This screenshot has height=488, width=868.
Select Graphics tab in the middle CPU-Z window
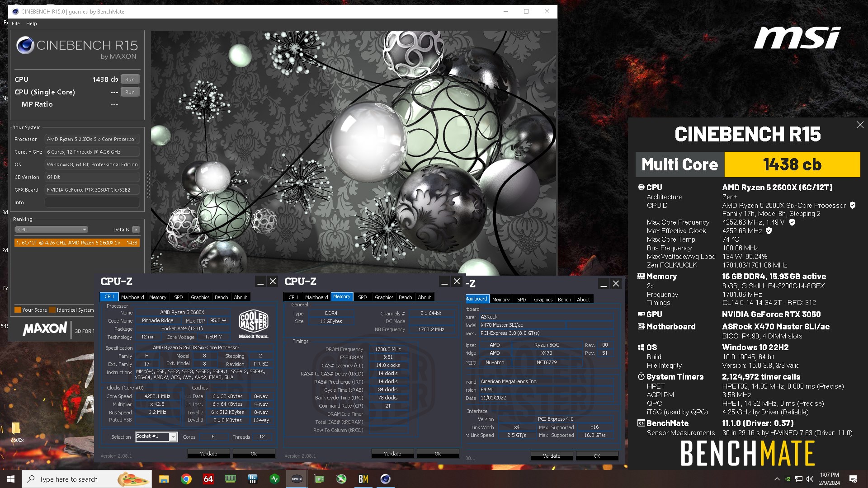coord(384,297)
